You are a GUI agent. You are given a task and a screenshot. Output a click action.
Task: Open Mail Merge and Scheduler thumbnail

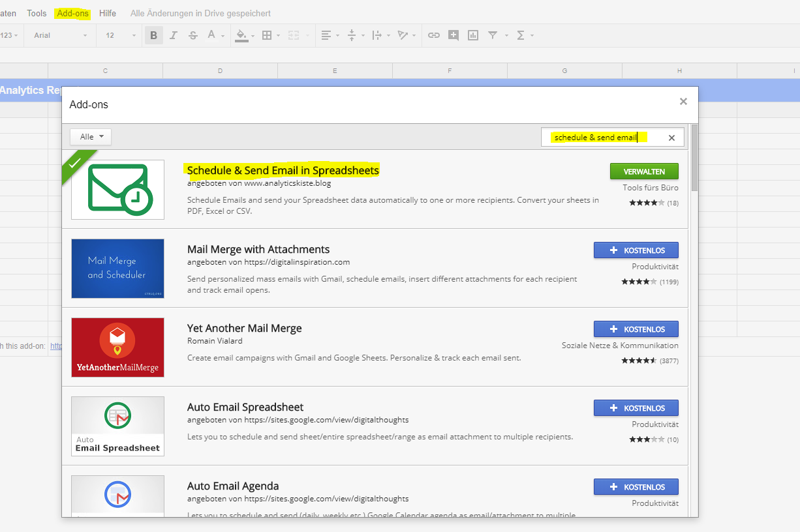(x=117, y=269)
